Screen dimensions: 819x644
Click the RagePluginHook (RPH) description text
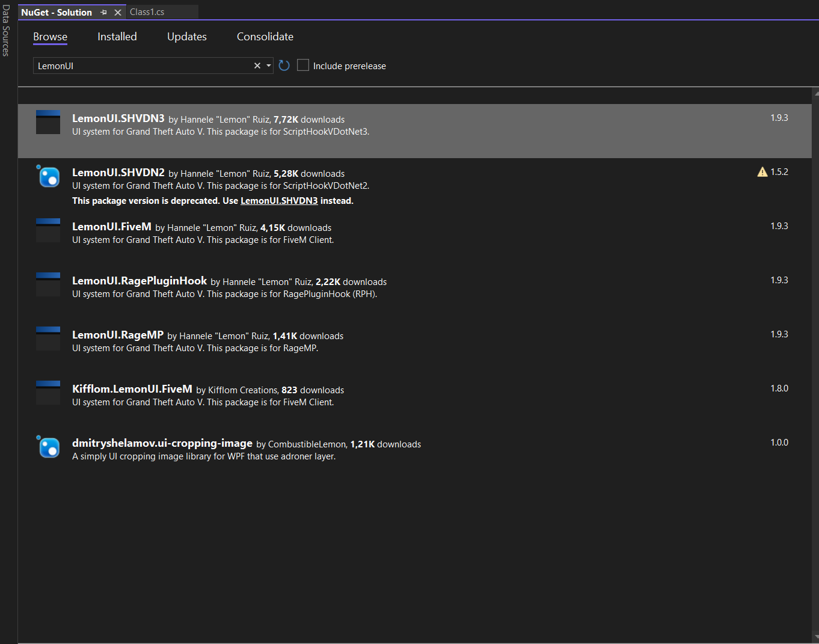tap(225, 294)
